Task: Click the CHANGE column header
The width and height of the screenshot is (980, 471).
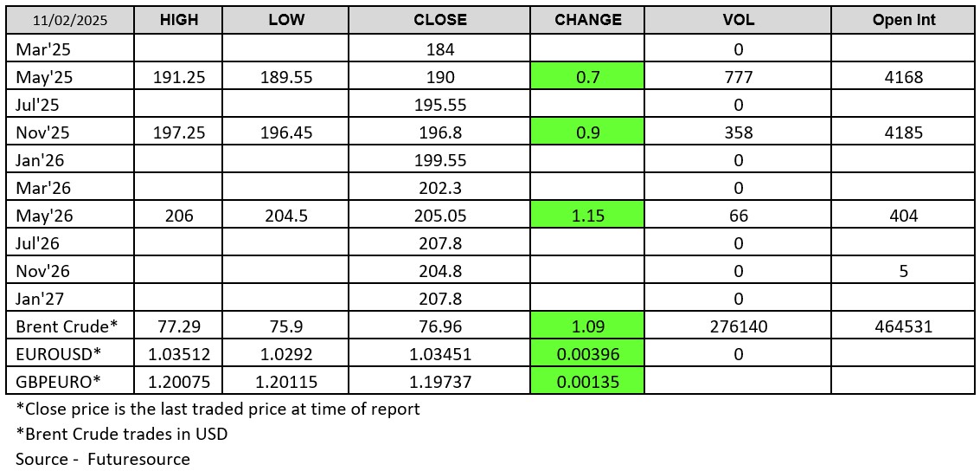Action: coord(587,20)
